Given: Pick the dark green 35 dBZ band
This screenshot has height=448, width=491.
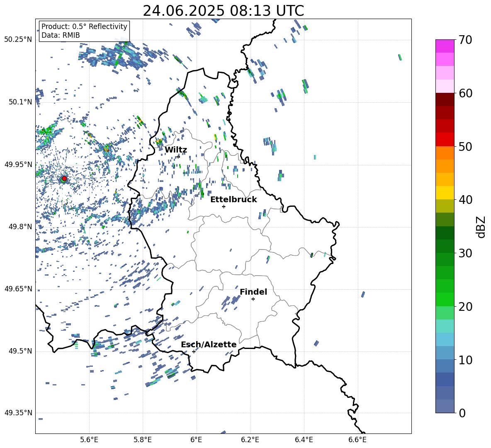Looking at the screenshot, I should tap(445, 233).
